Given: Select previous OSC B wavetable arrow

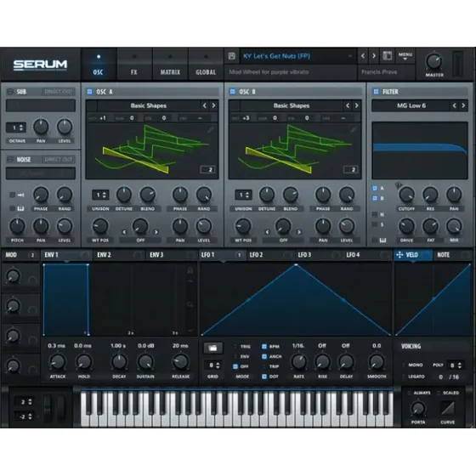Looking at the screenshot, I should [x=348, y=105].
